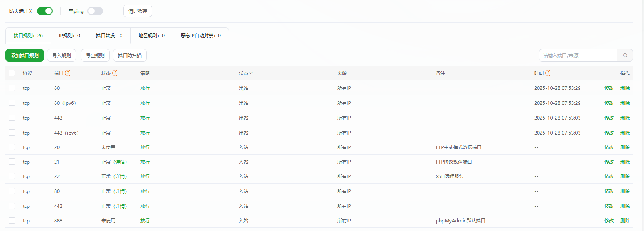Screen dimensions: 644x231
Task: Click 修改 for the port 888 row
Action: click(609, 221)
